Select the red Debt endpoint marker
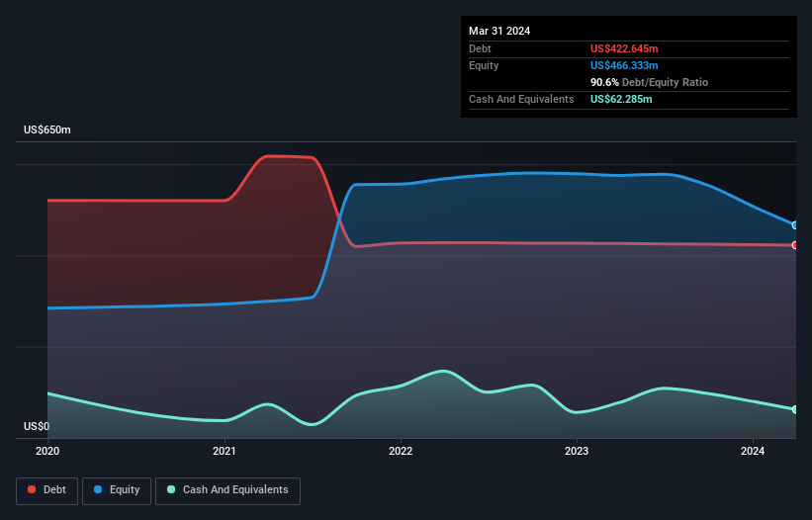The image size is (812, 520). point(795,245)
